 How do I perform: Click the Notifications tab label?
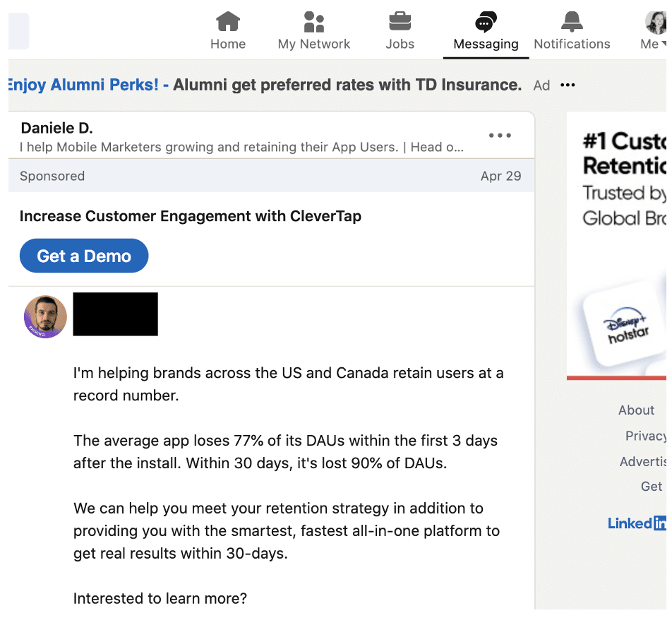tap(572, 44)
